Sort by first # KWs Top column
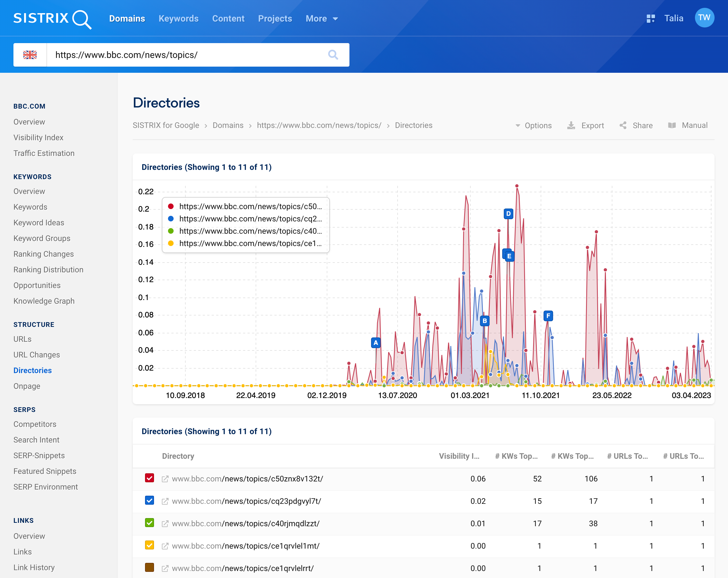The width and height of the screenshot is (728, 578). click(516, 456)
